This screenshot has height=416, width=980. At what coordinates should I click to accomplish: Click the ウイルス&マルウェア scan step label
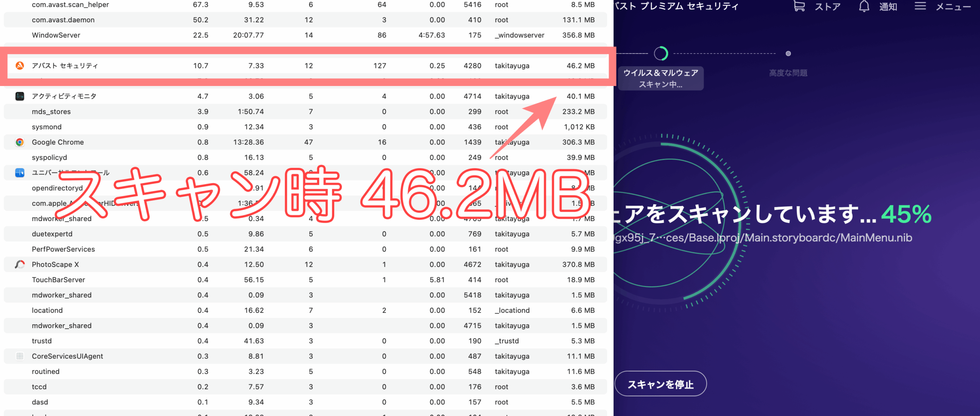[661, 78]
